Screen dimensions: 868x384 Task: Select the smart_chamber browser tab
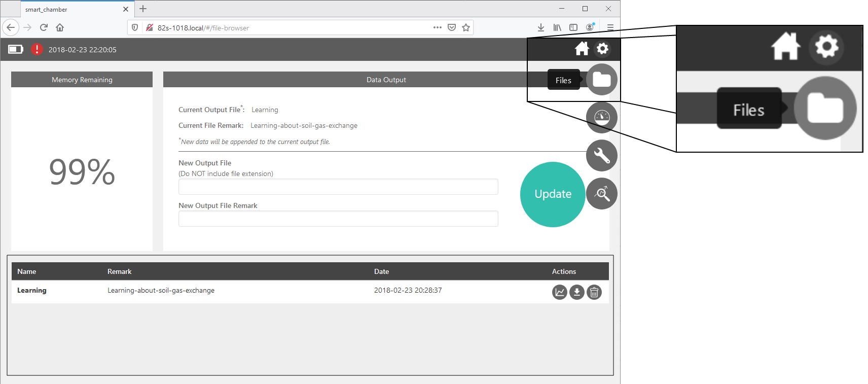click(71, 9)
